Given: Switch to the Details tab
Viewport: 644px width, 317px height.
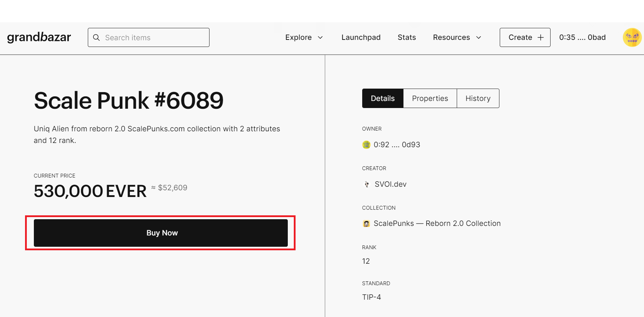Looking at the screenshot, I should [x=383, y=98].
